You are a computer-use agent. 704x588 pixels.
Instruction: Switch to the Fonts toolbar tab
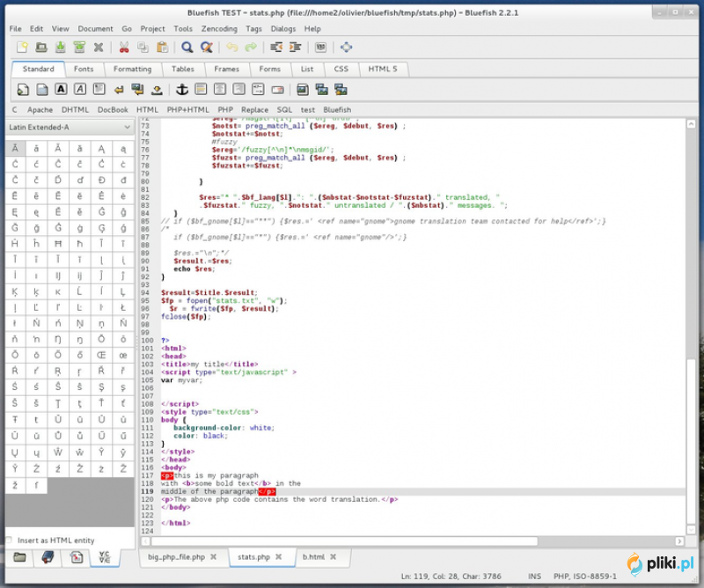84,70
